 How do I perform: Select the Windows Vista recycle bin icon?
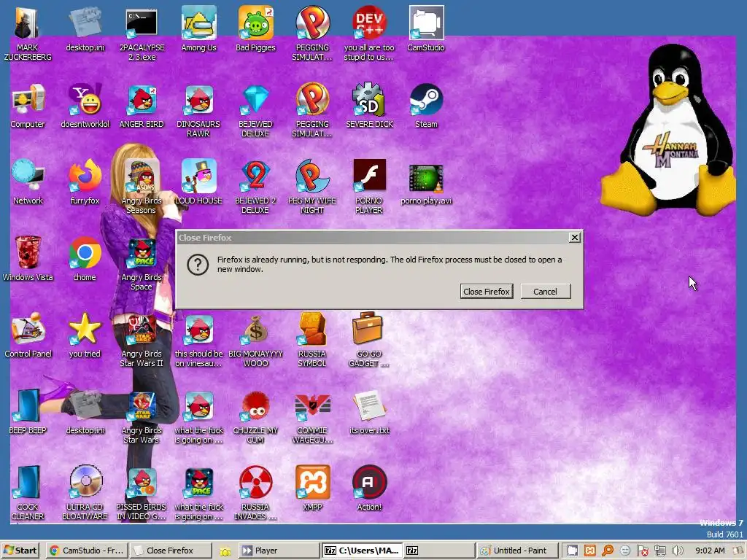click(28, 259)
